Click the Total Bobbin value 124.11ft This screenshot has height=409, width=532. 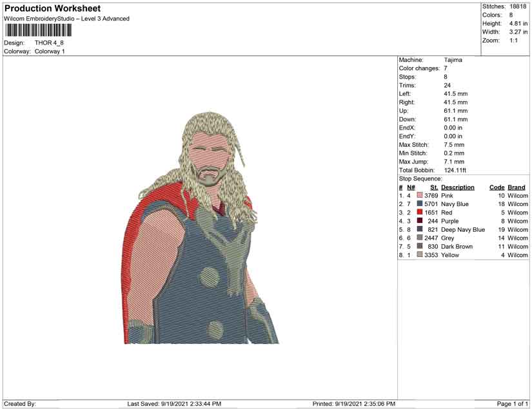click(455, 170)
